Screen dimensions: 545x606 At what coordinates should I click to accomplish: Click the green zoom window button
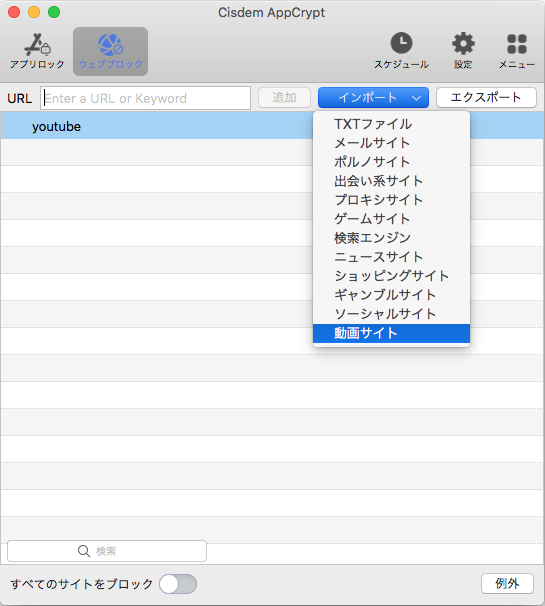[x=54, y=12]
